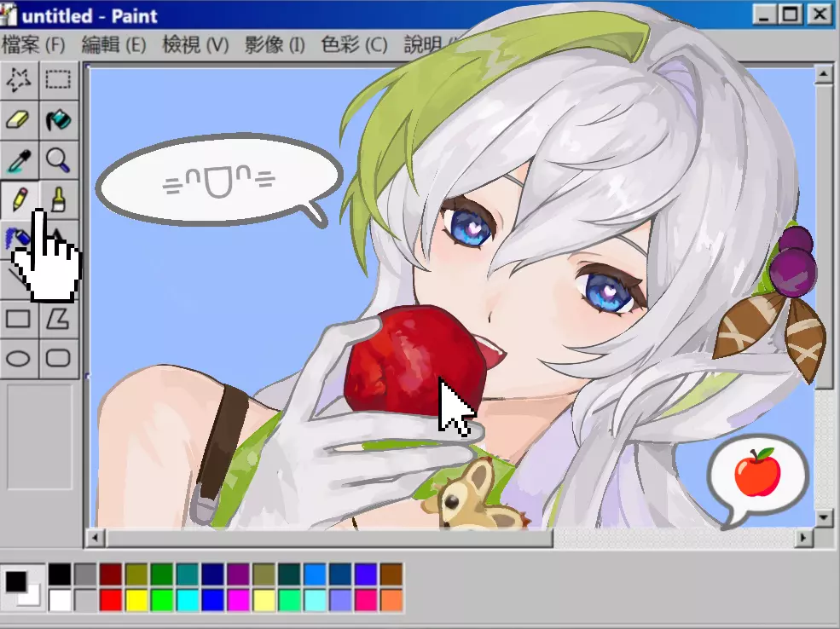Pick the lime green palette swatch

point(162,600)
